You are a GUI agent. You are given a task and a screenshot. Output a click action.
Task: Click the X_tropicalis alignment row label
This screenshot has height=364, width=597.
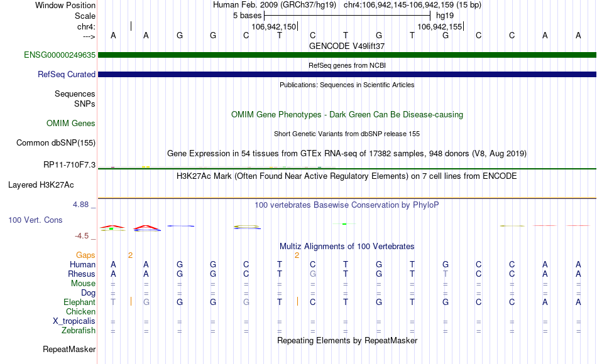point(74,321)
